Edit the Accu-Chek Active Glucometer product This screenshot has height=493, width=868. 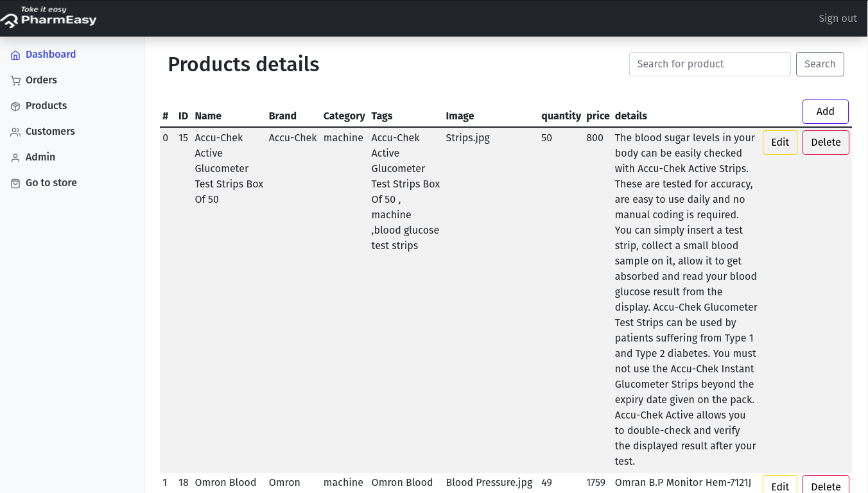click(x=780, y=143)
